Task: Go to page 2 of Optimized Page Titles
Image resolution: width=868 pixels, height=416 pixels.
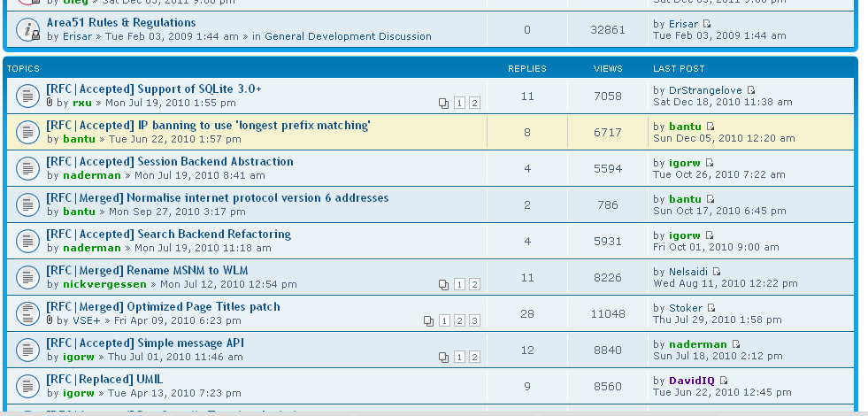Action: (x=459, y=320)
